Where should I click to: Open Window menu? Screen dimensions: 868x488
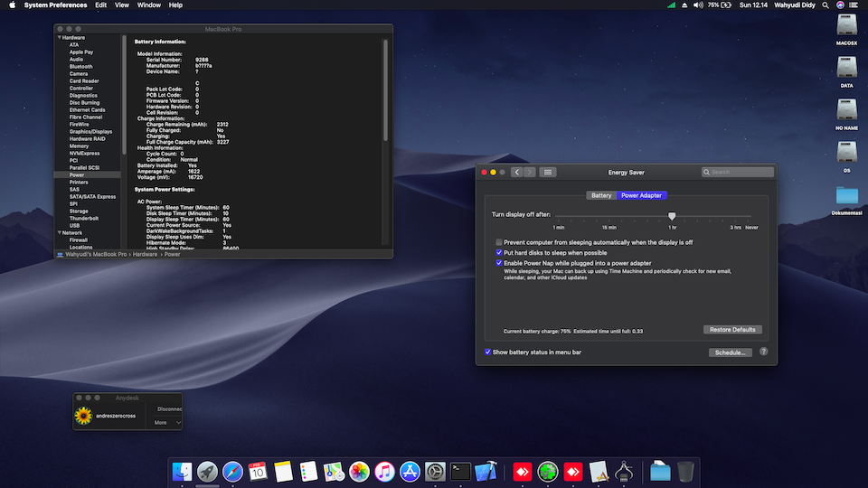(149, 5)
